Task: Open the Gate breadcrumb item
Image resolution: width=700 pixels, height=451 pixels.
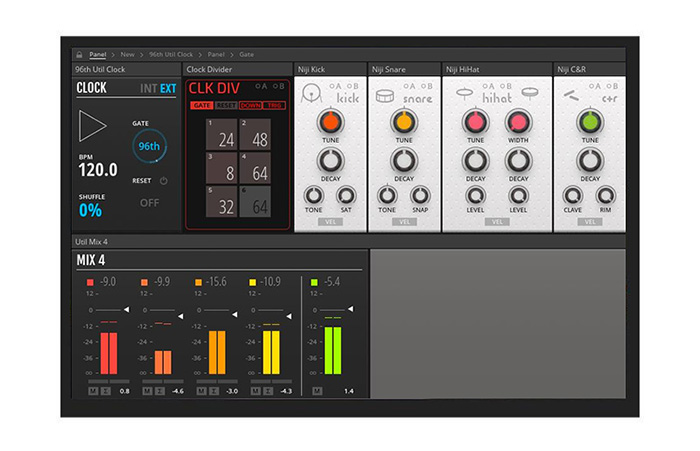Action: coord(246,54)
